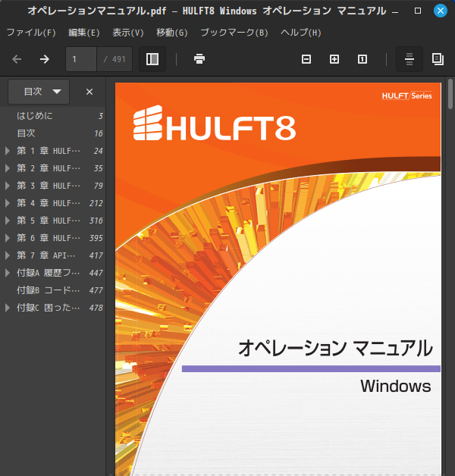Zoom in with the plus icon
This screenshot has height=476, width=455.
coord(334,59)
